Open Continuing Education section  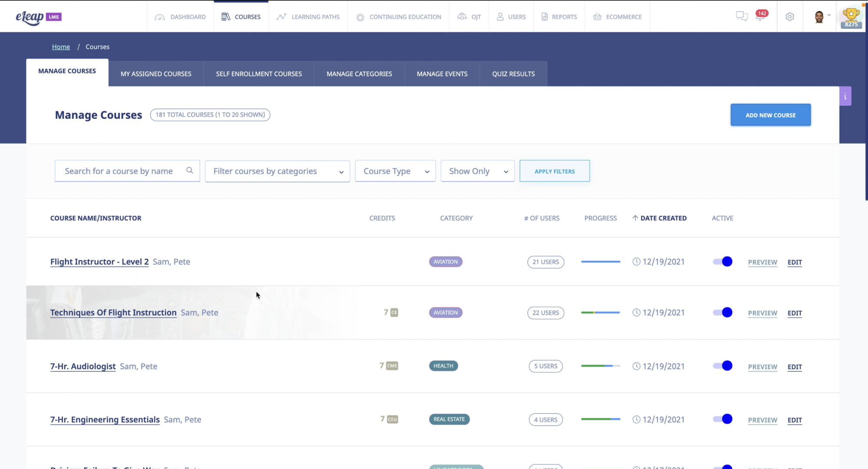coord(398,16)
